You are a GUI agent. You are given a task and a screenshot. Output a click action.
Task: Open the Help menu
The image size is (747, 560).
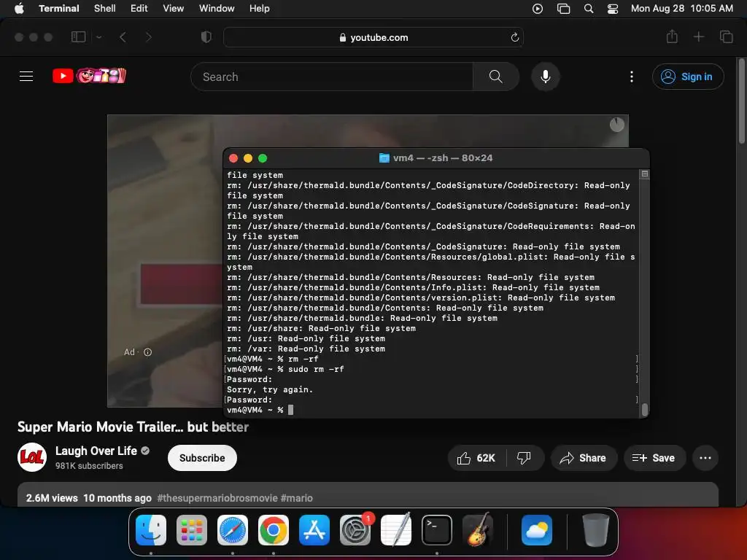[260, 8]
